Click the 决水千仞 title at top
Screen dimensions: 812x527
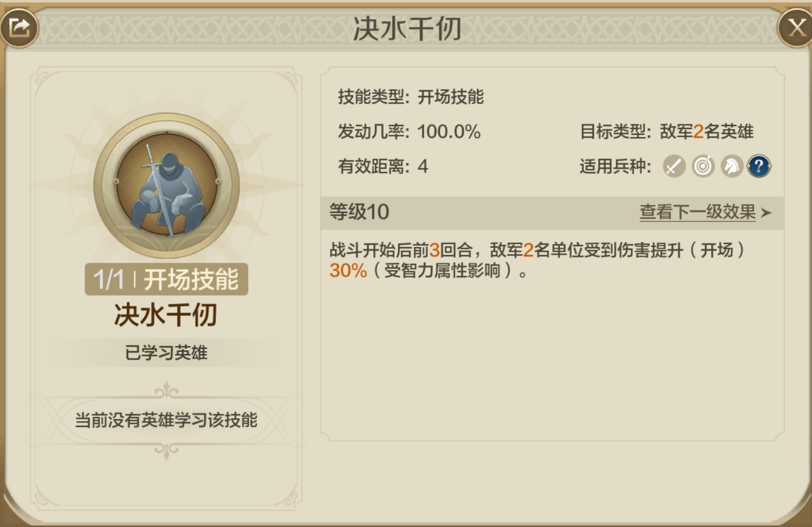click(407, 28)
